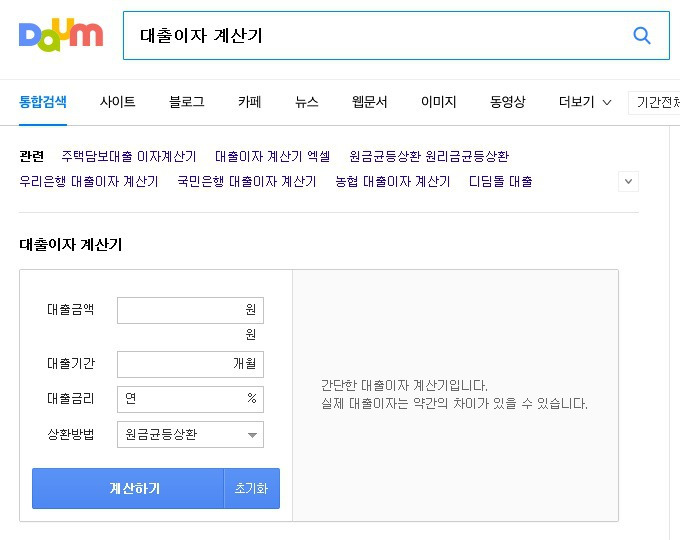Open related search 농협 대출이자 계산기
Image resolution: width=680 pixels, height=540 pixels.
[392, 181]
